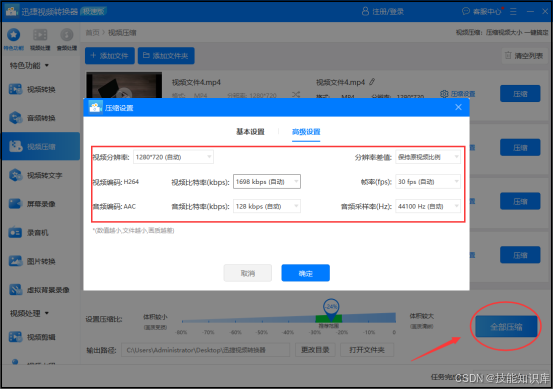Open the 视频分辨率 dropdown
The image size is (554, 390).
pyautogui.click(x=173, y=157)
